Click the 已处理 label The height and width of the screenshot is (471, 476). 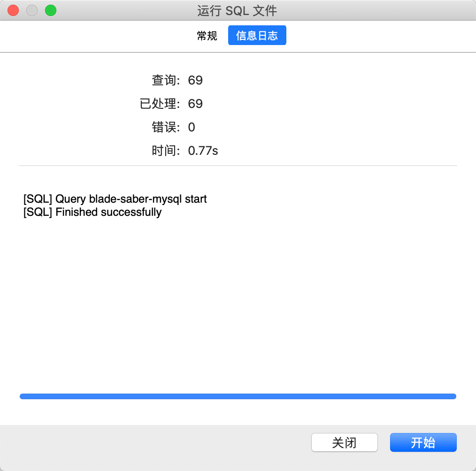pyautogui.click(x=160, y=104)
